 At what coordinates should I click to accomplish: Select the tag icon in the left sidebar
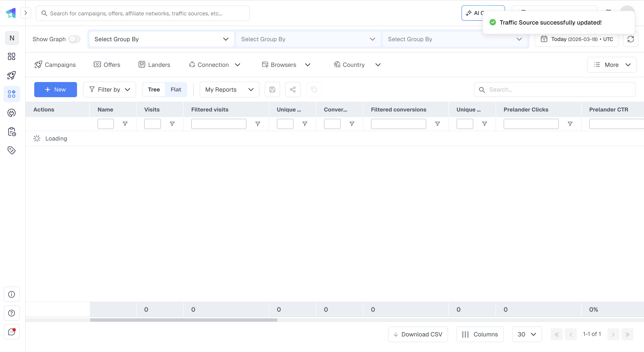[x=12, y=150]
